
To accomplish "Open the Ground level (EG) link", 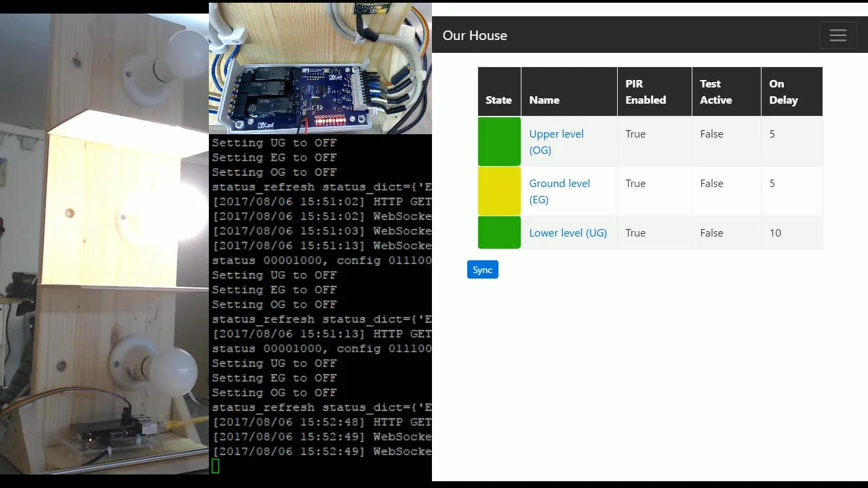I will (x=559, y=191).
